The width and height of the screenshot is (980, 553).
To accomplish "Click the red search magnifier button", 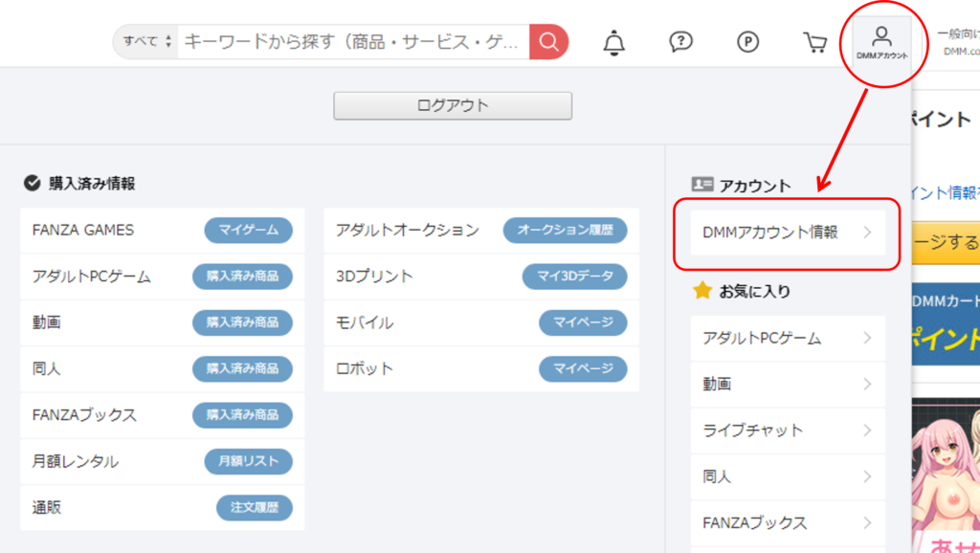I will point(548,42).
